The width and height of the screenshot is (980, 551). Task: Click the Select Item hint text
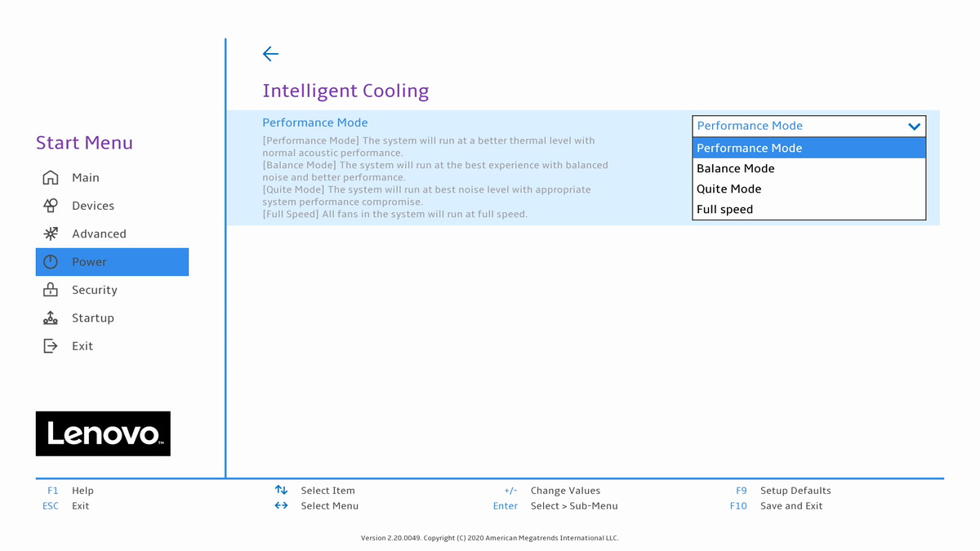(x=327, y=491)
